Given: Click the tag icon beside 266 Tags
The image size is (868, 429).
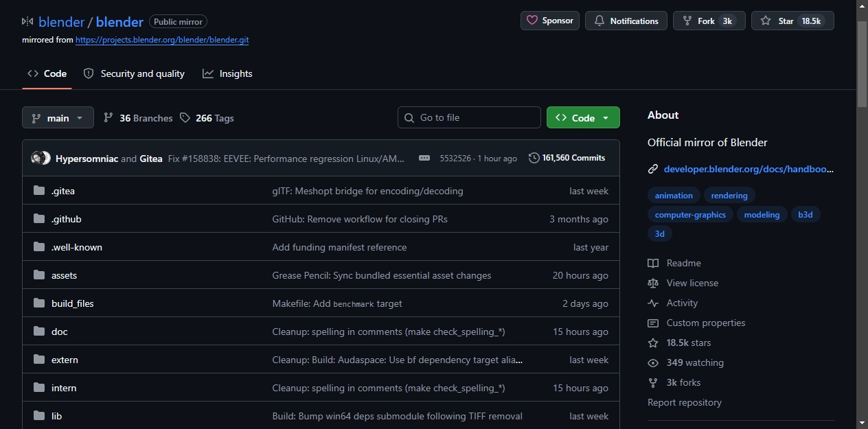Looking at the screenshot, I should (x=185, y=118).
